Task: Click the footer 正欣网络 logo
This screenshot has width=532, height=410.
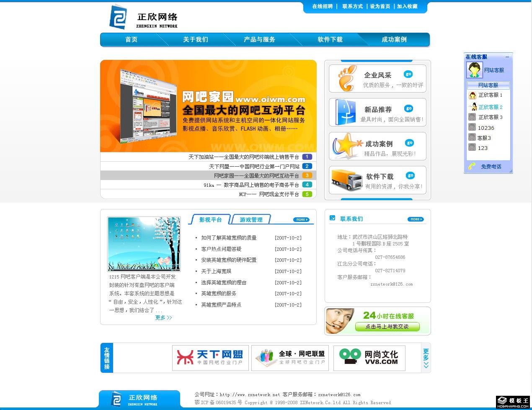Action: (x=139, y=399)
